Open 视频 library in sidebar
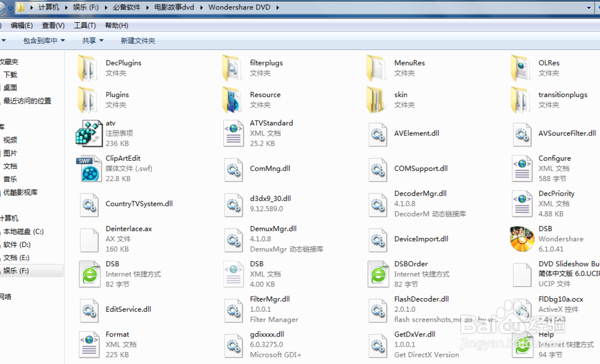 coord(10,140)
